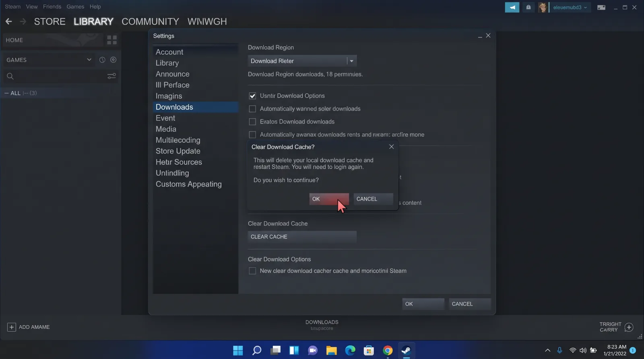Open the Windows Start menu
Screen dimensions: 644x359
point(238,351)
